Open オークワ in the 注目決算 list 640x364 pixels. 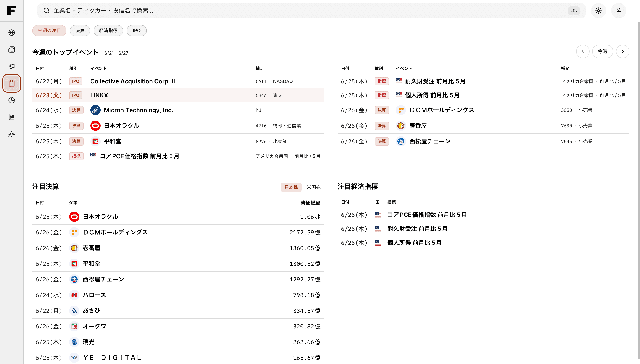[x=178, y=327]
